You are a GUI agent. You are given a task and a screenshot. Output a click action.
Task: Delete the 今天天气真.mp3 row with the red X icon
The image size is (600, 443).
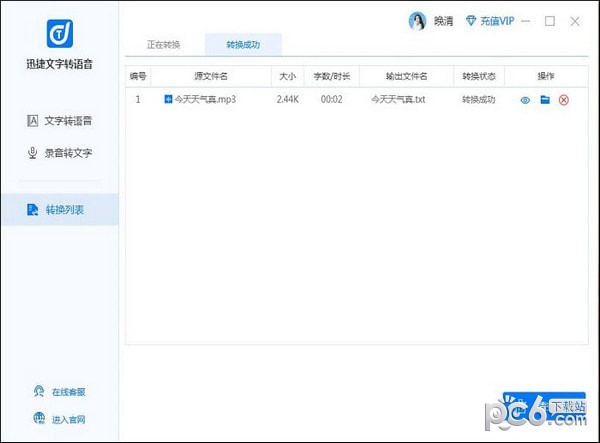(564, 100)
